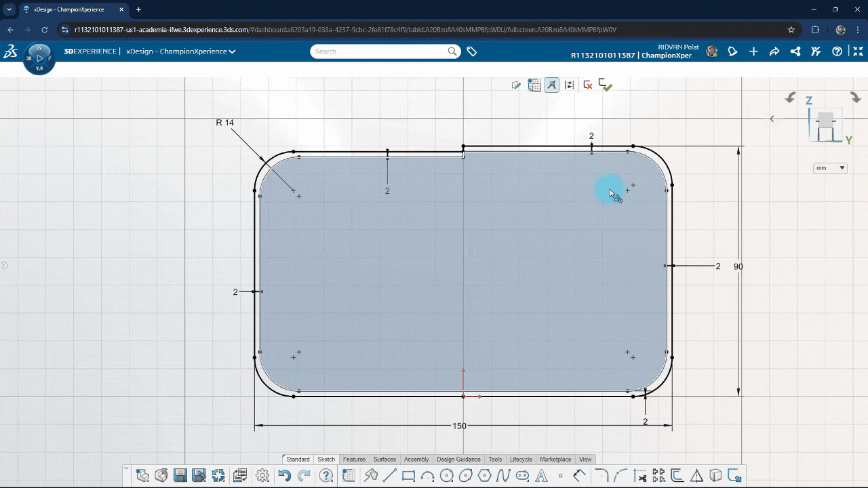Viewport: 868px width, 488px height.
Task: Select the Spline sketch tool
Action: pos(504,475)
